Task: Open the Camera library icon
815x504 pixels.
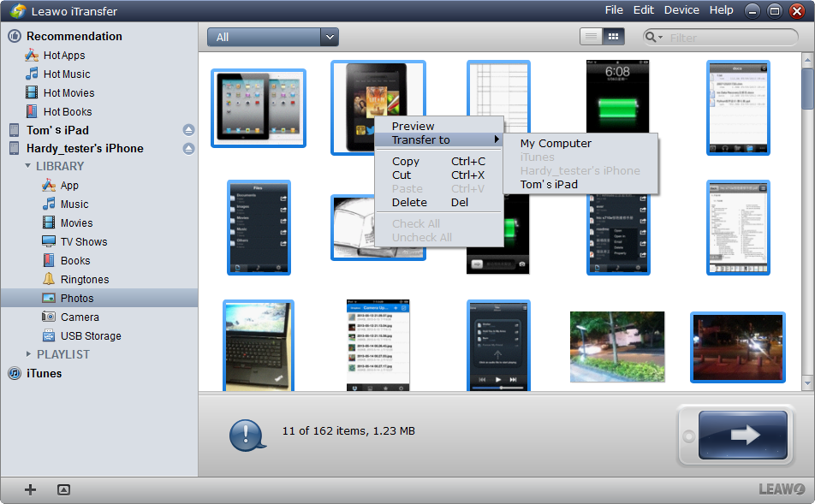Action: coord(49,317)
